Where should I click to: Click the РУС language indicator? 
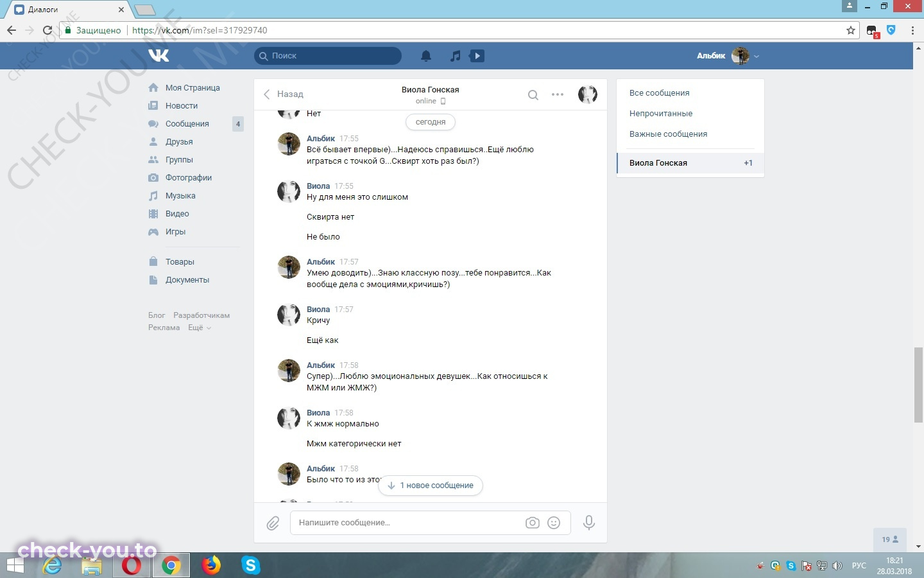(859, 566)
